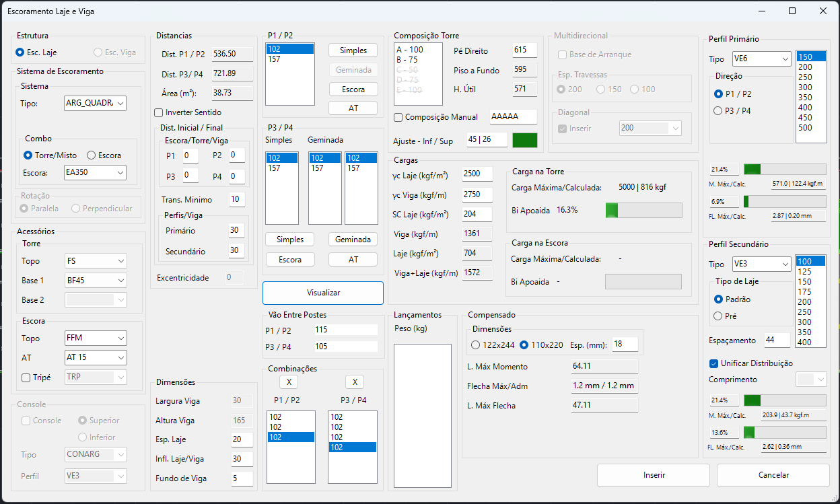
Task: Toggle the Tripé checkbox
Action: (x=36, y=377)
